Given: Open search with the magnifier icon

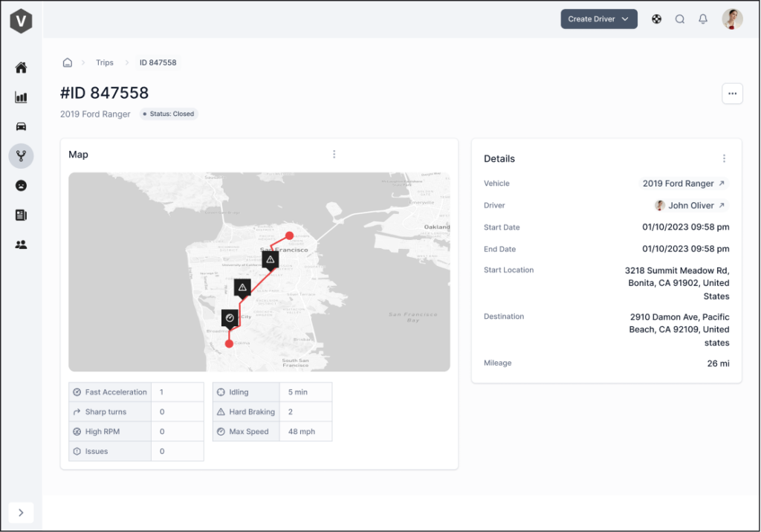Looking at the screenshot, I should 680,19.
